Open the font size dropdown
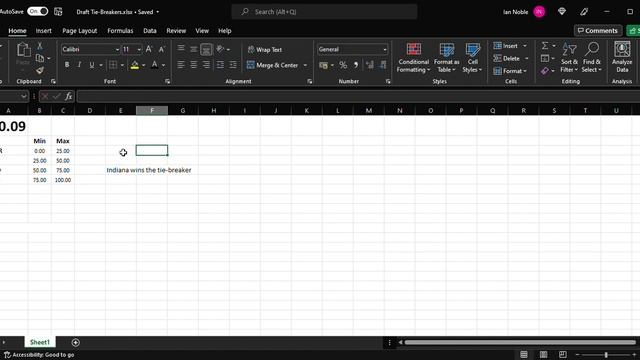640x360 pixels. [139, 49]
